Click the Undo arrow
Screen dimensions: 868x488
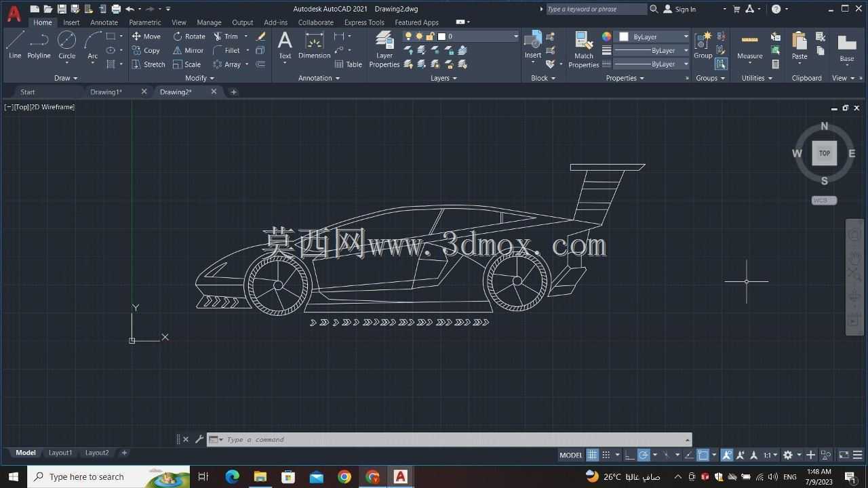[x=130, y=9]
